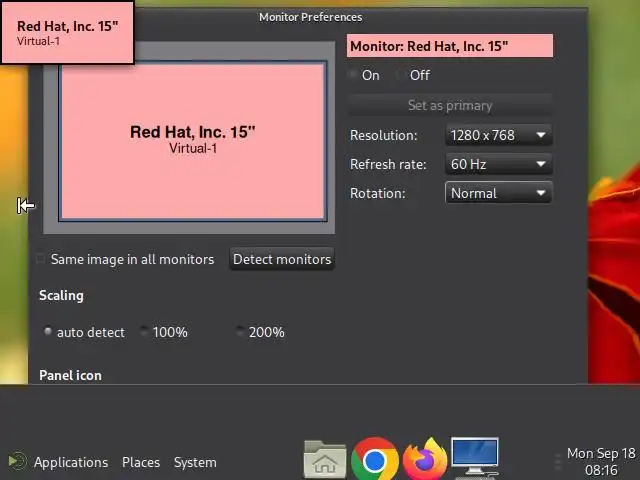Click the Monitor: Red Hat, Inc. 15" label

pos(450,46)
